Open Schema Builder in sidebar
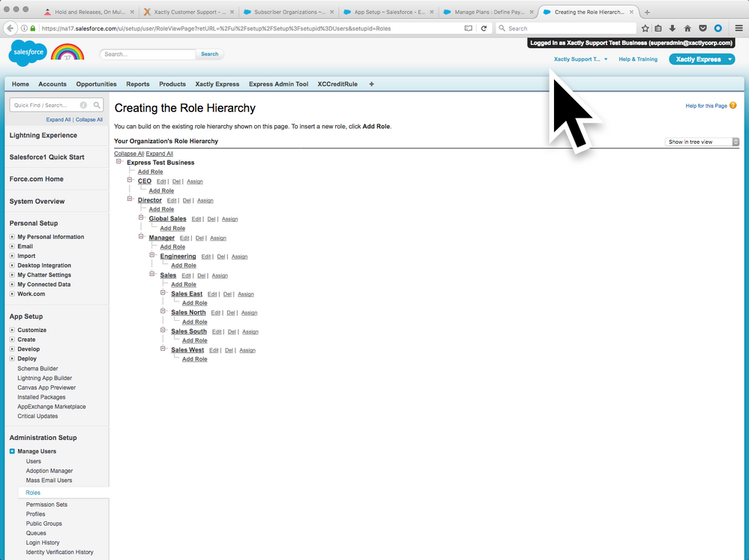 pos(37,368)
